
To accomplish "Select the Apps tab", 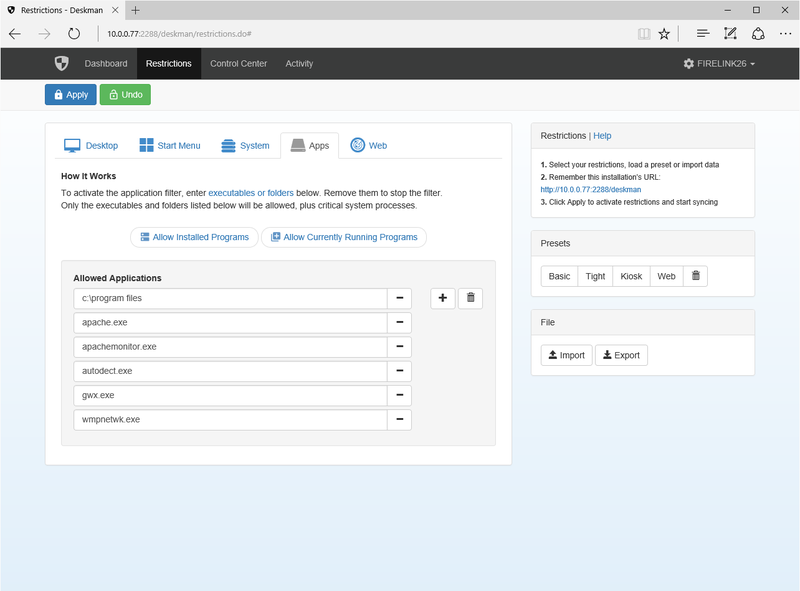I will point(310,145).
